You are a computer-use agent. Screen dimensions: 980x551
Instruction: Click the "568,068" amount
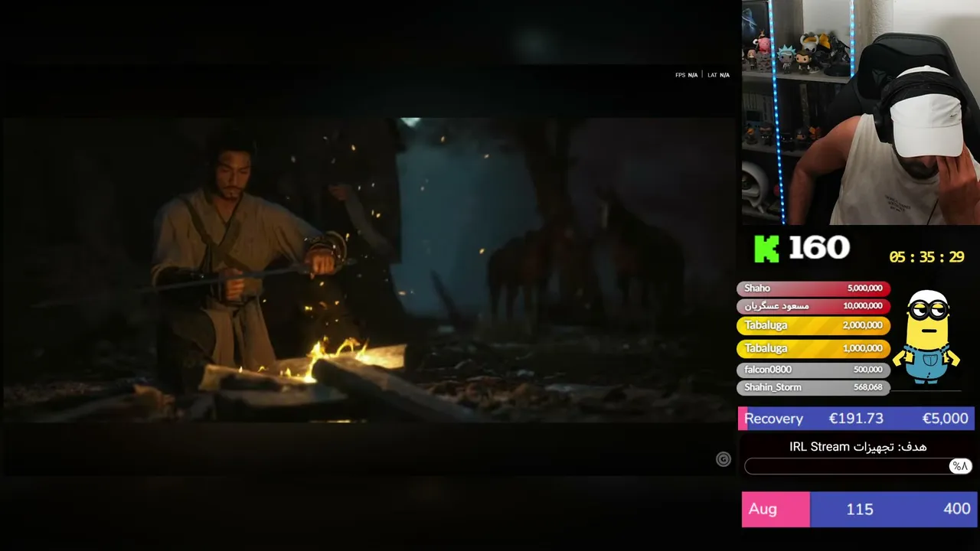click(868, 387)
